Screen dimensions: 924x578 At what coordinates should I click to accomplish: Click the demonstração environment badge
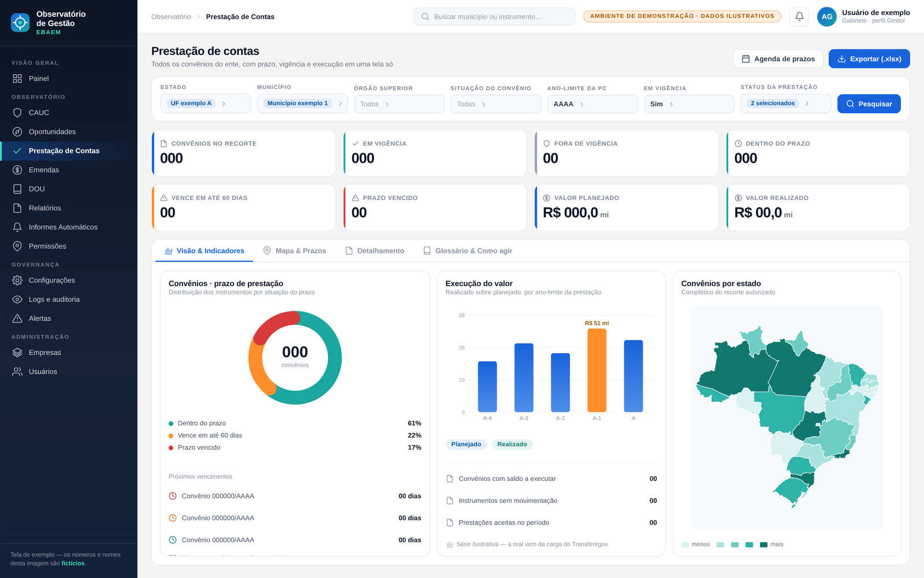682,16
